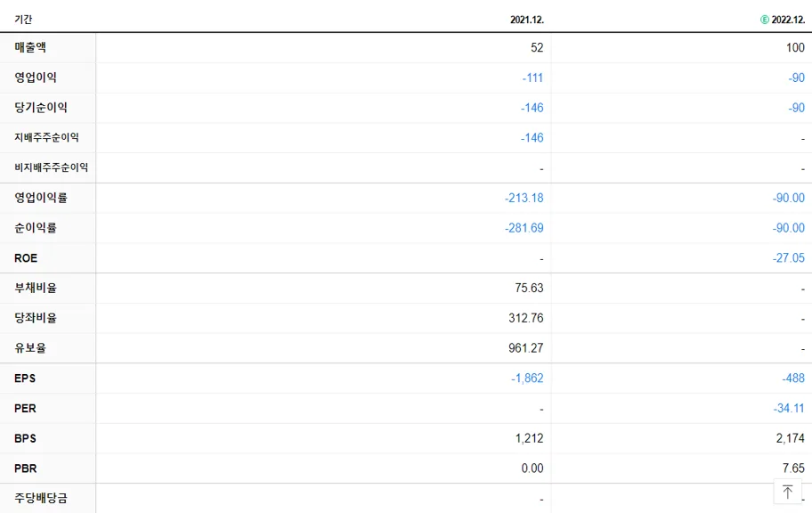The height and width of the screenshot is (513, 812).
Task: Click the 지배주주순이익 value -146
Action: tap(532, 138)
